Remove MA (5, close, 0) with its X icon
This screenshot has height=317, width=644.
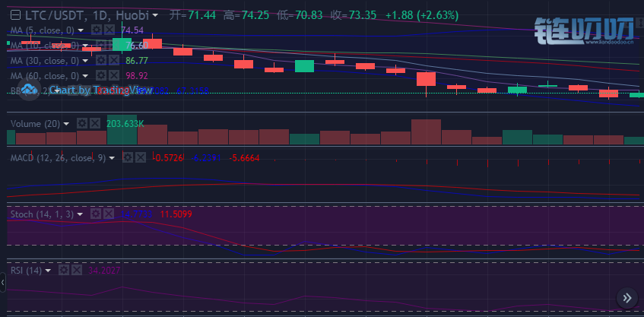[x=109, y=30]
